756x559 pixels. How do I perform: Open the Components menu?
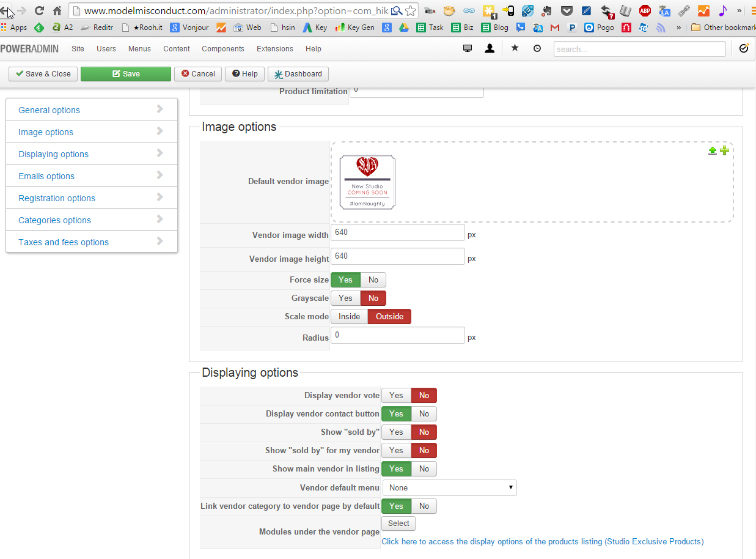point(223,49)
